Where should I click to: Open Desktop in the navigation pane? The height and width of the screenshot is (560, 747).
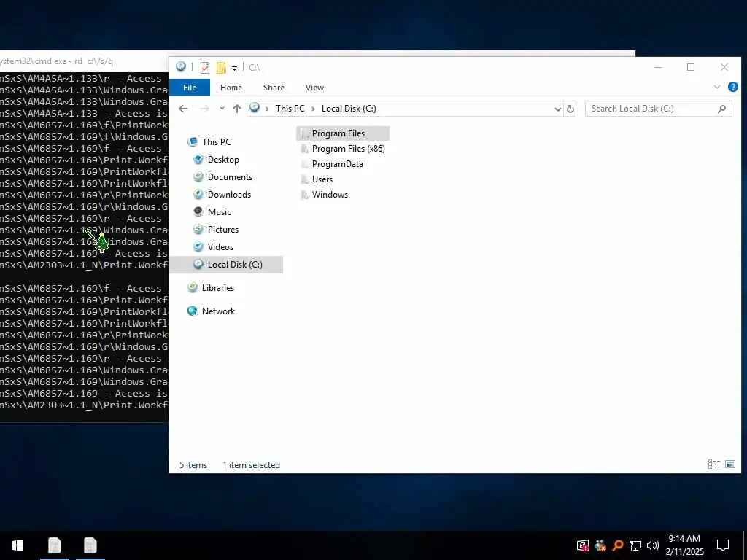click(223, 160)
